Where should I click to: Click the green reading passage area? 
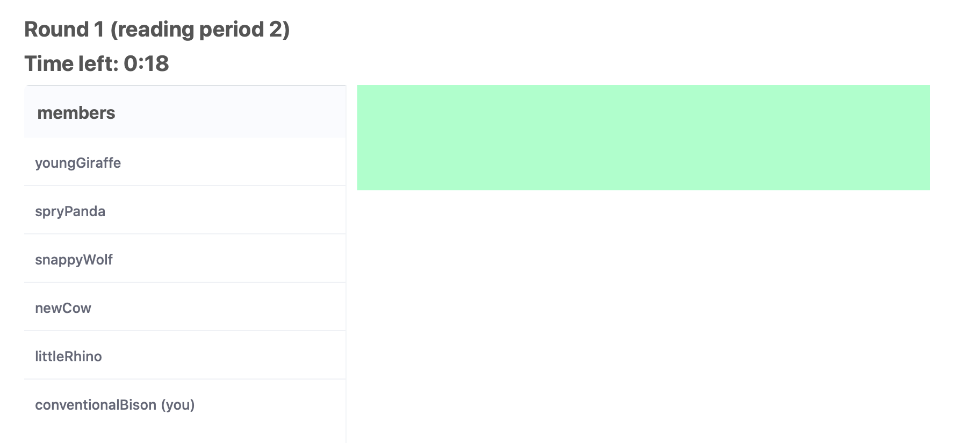pos(645,137)
